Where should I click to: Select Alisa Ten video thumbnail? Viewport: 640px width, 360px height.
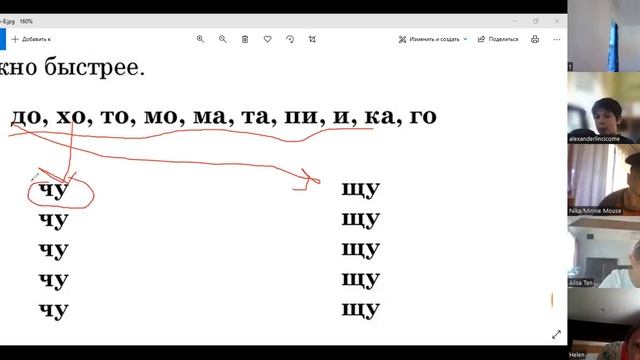tap(604, 252)
